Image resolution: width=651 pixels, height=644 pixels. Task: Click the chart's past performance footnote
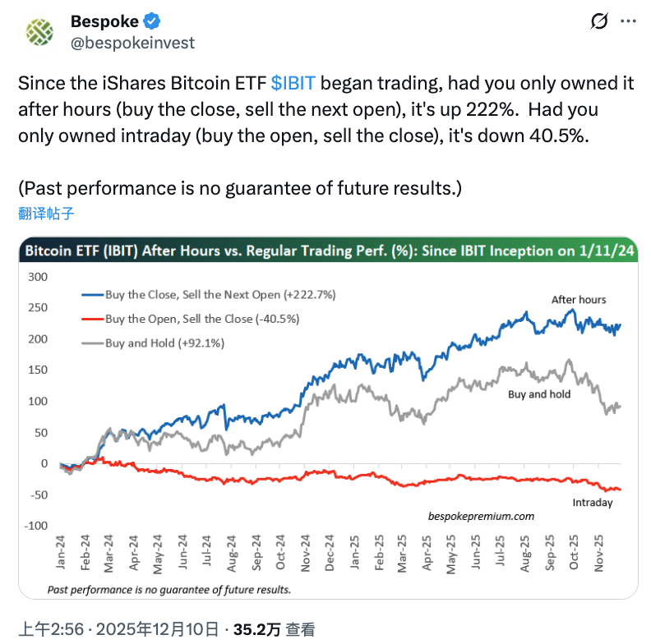click(x=169, y=590)
